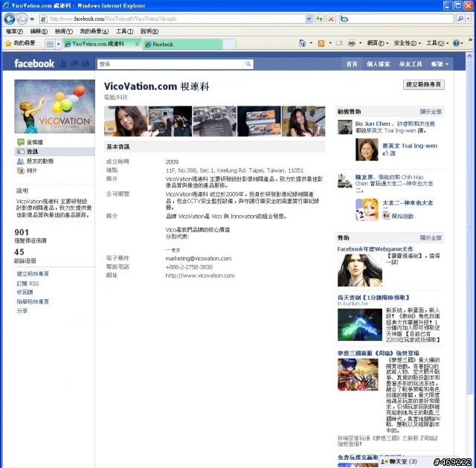The height and width of the screenshot is (468, 476).
Task: Open the 說明(H) menu
Action: pos(149,31)
